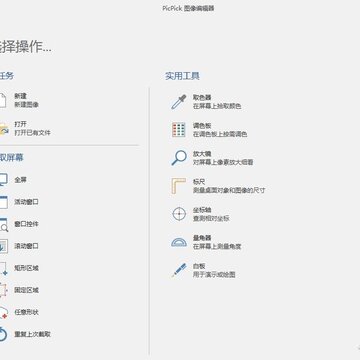Open an existing file via 打开
360x360 pixels.
[x=25, y=128]
